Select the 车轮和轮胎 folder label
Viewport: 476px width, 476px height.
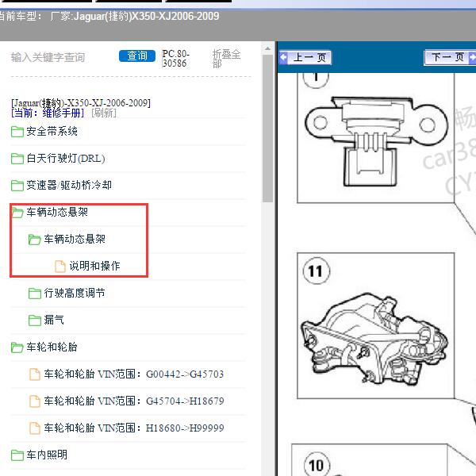point(52,347)
